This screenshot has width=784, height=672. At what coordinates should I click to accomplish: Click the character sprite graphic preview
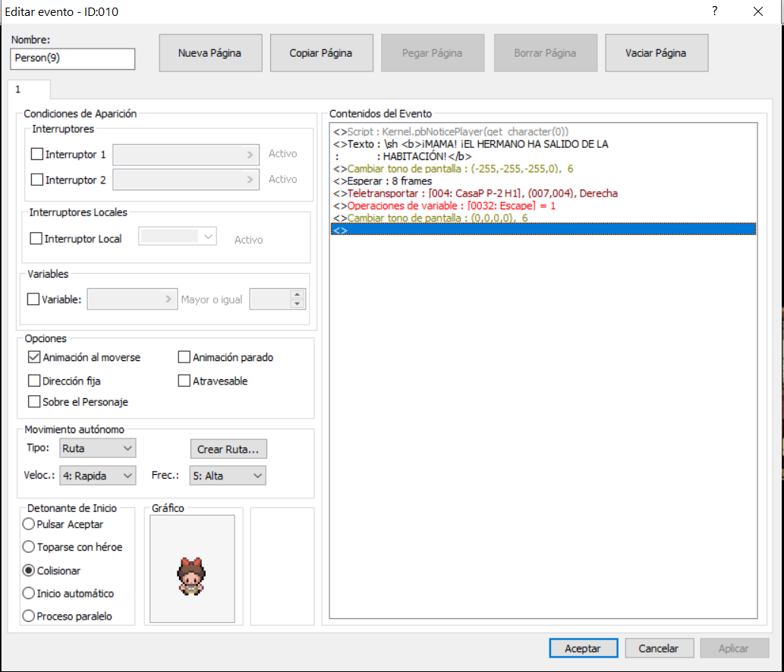click(192, 569)
